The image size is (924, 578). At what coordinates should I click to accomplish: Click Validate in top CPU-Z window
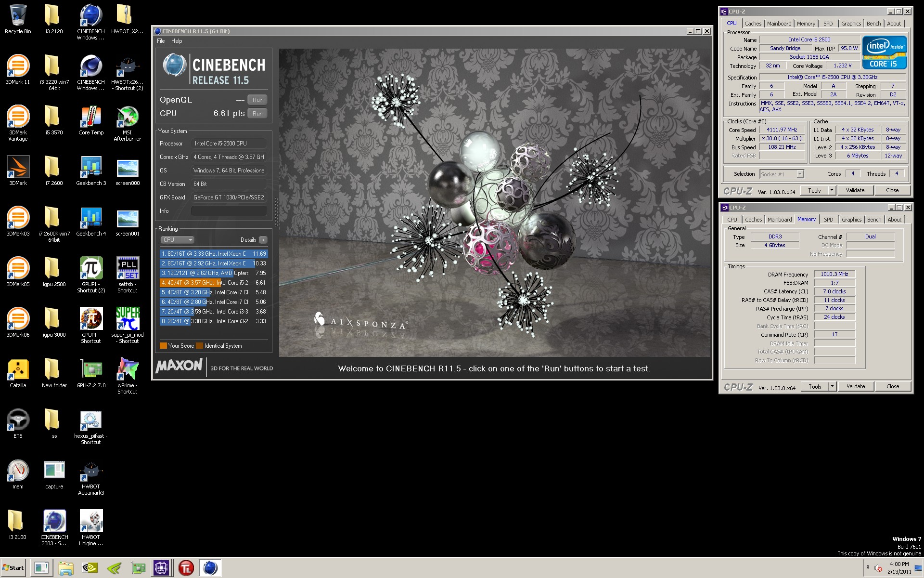(855, 190)
